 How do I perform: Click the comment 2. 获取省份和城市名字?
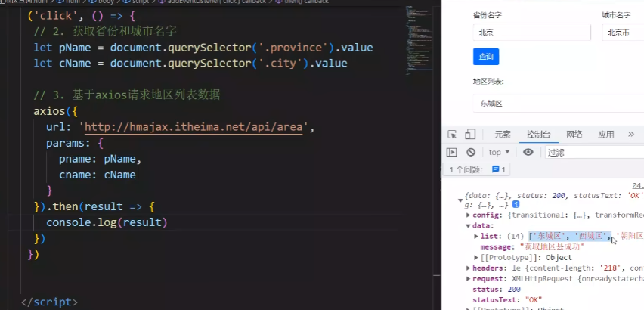[105, 32]
